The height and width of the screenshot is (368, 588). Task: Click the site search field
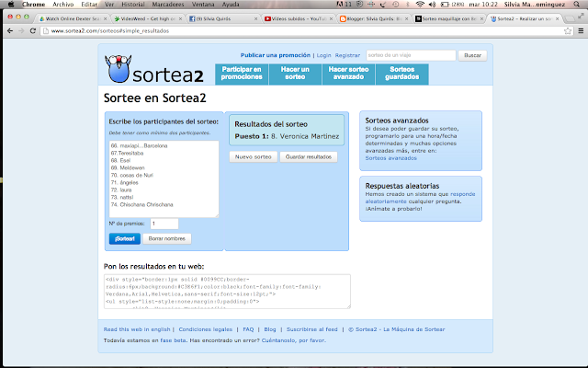pos(411,55)
